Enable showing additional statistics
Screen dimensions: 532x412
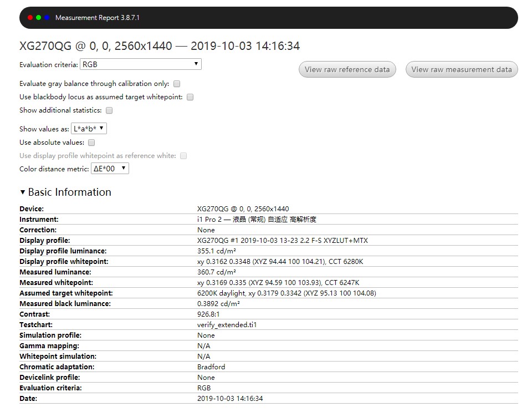109,110
